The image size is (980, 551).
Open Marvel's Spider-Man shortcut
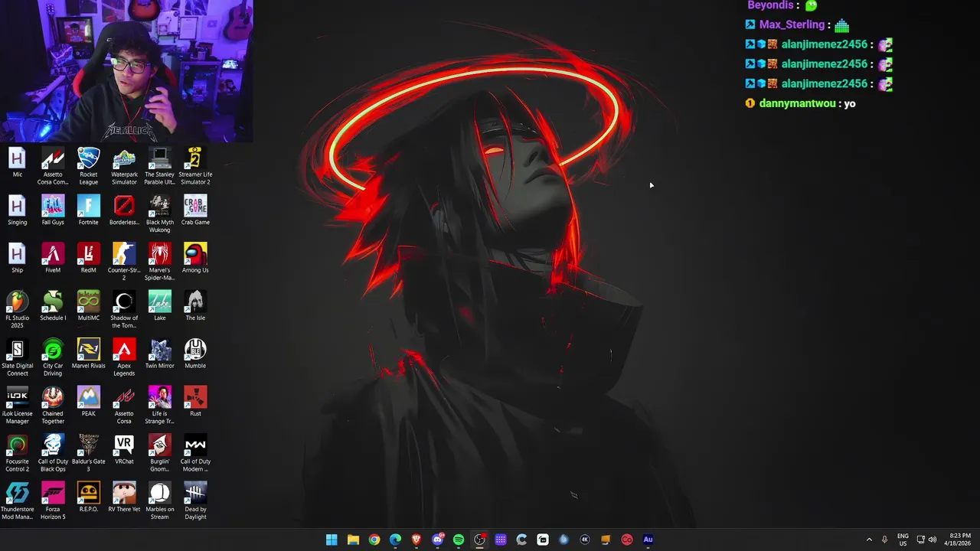tap(160, 262)
